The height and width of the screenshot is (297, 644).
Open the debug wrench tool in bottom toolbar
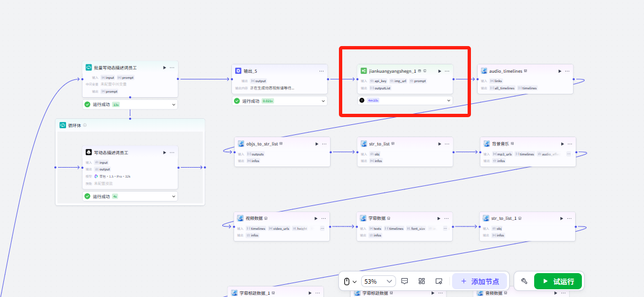click(x=524, y=281)
